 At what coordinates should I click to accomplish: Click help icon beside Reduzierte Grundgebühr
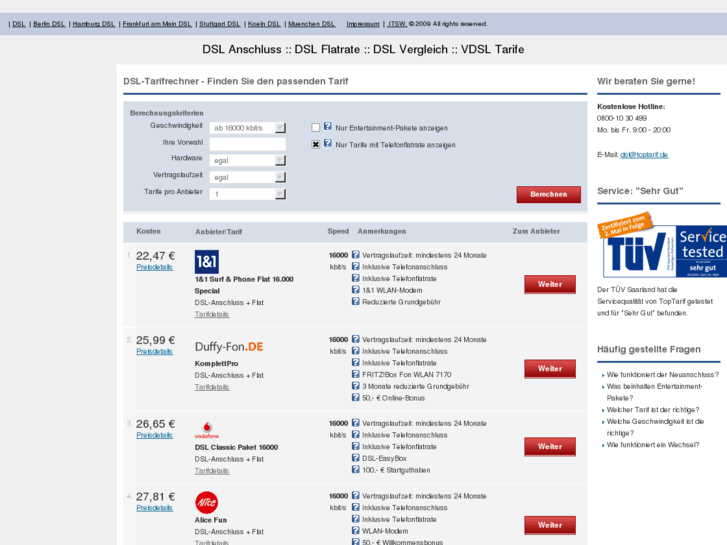(356, 301)
